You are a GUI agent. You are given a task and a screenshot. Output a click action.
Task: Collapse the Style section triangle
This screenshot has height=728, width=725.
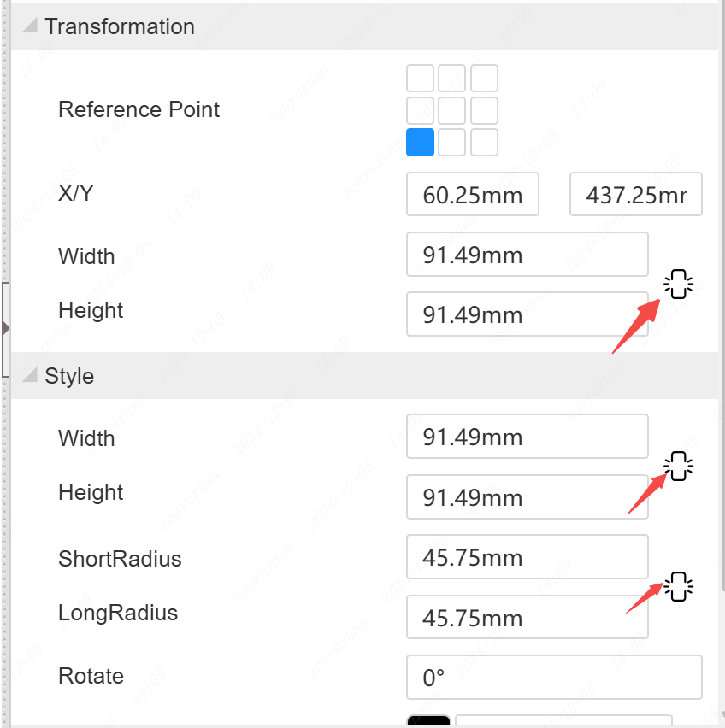[30, 375]
